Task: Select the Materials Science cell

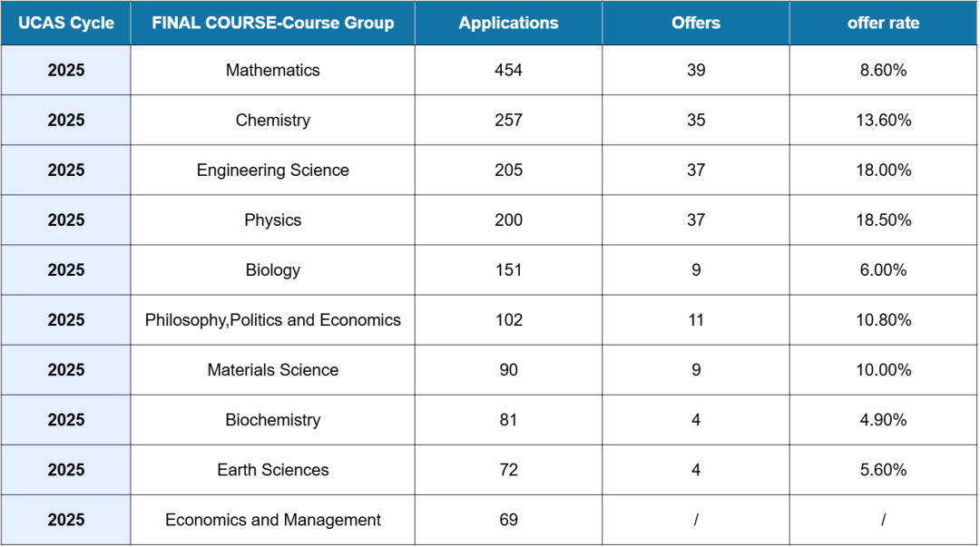Action: (x=273, y=369)
